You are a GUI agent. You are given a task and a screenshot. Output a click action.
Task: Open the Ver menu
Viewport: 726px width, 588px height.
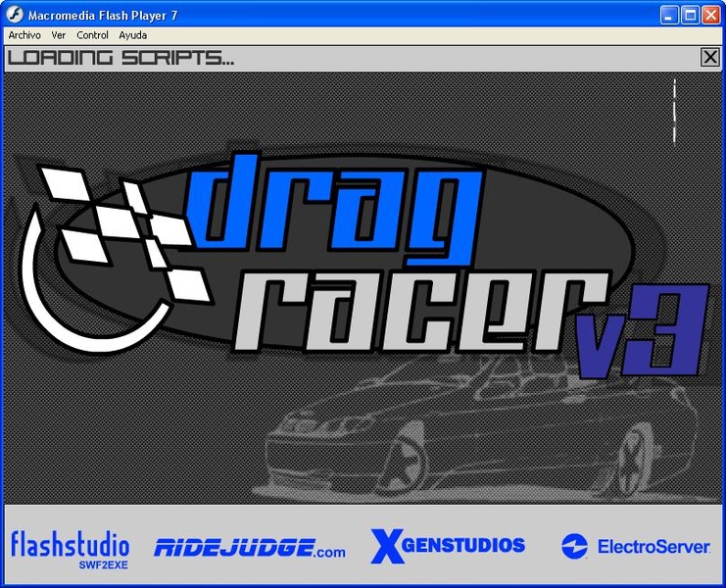coord(59,35)
